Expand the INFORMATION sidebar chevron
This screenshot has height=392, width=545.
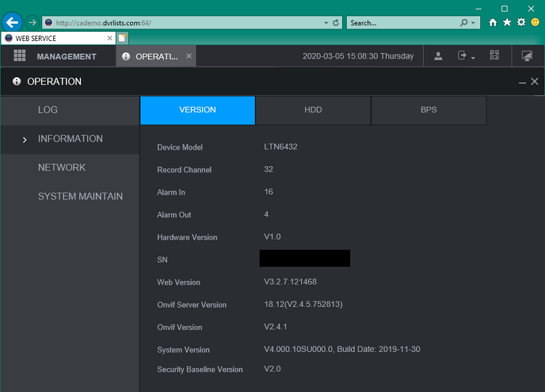(25, 140)
